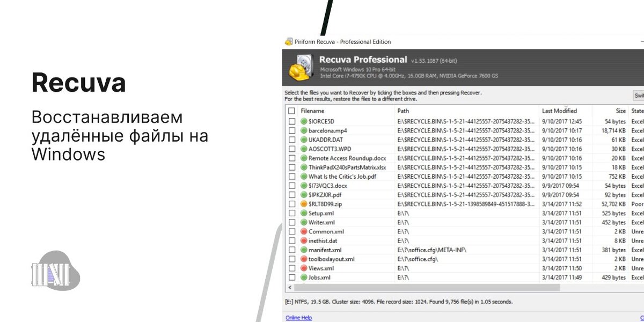Select the $IPKZJ0R.pdf file name
The width and height of the screenshot is (644, 322).
coord(325,195)
